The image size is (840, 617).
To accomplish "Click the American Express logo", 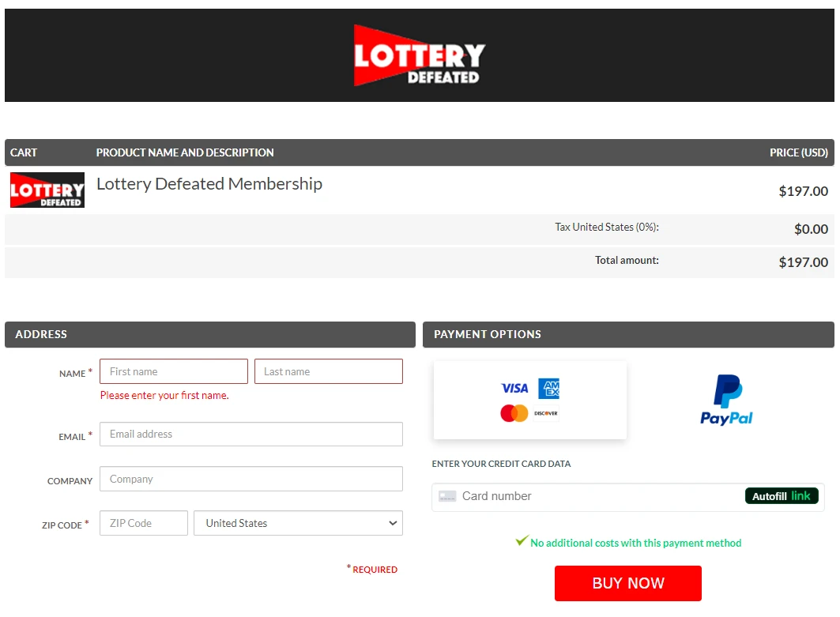I will pos(549,388).
